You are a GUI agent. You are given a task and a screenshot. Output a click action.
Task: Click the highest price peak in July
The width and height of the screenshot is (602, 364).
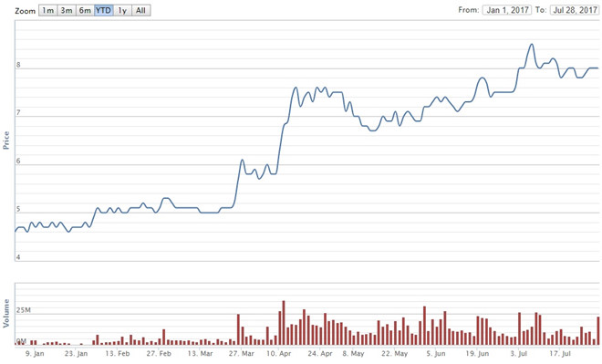[x=532, y=45]
